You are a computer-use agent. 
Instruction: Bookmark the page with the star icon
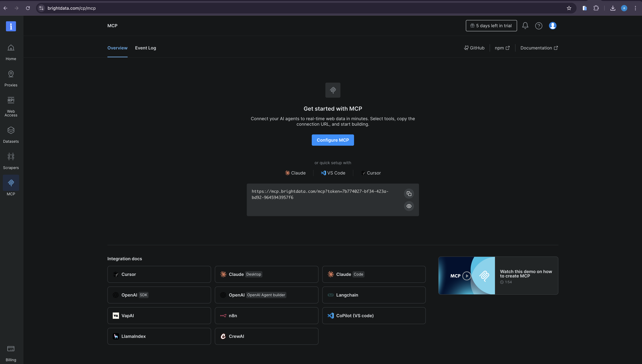coord(569,8)
